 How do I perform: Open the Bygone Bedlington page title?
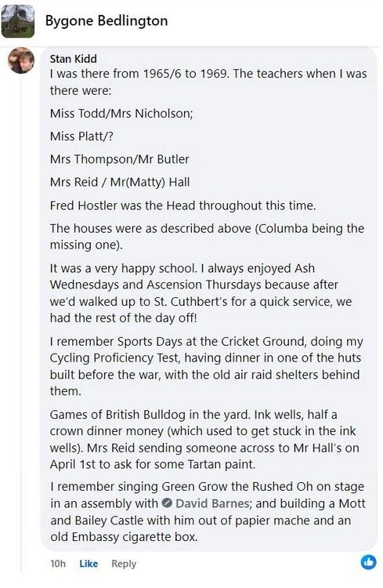point(107,21)
